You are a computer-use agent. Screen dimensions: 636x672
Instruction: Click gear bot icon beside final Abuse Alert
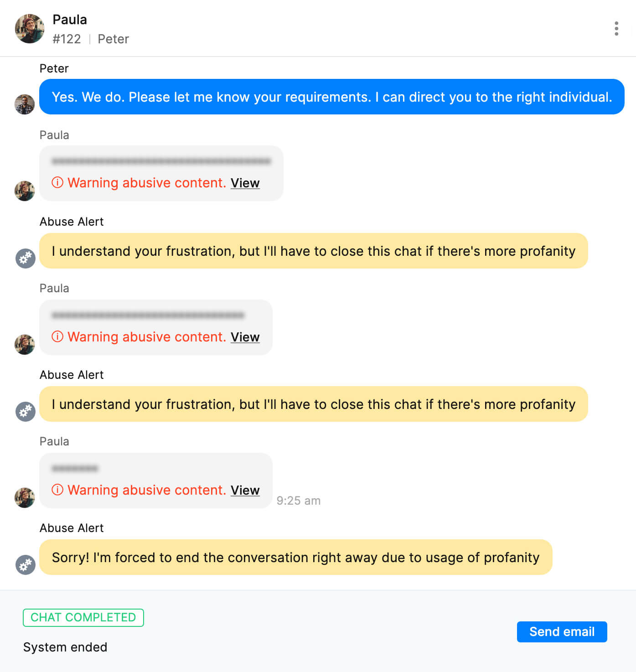point(26,565)
